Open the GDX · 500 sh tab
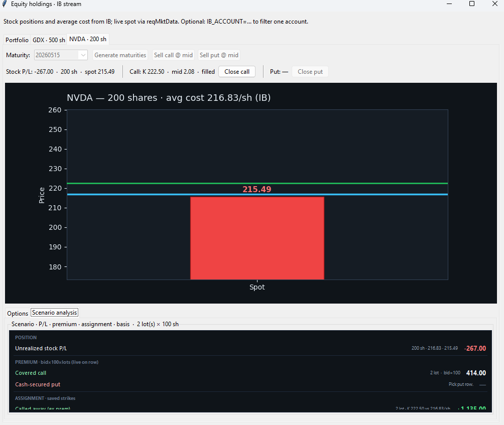Image resolution: width=504 pixels, height=425 pixels. coord(49,40)
